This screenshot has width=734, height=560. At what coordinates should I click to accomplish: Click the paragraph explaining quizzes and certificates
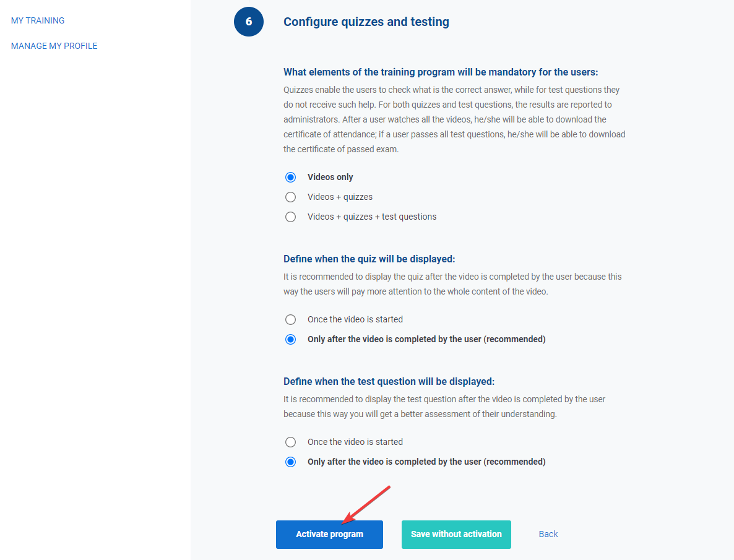click(x=454, y=119)
